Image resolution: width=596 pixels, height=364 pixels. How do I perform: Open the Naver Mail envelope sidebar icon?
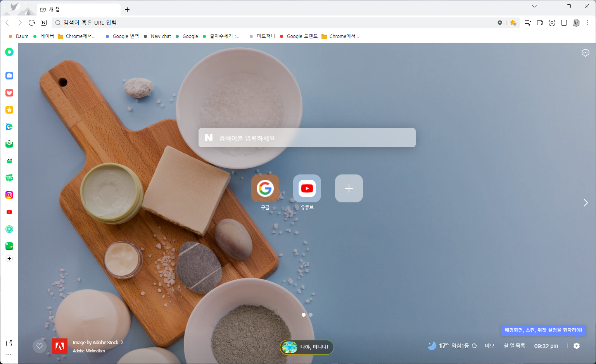9,144
